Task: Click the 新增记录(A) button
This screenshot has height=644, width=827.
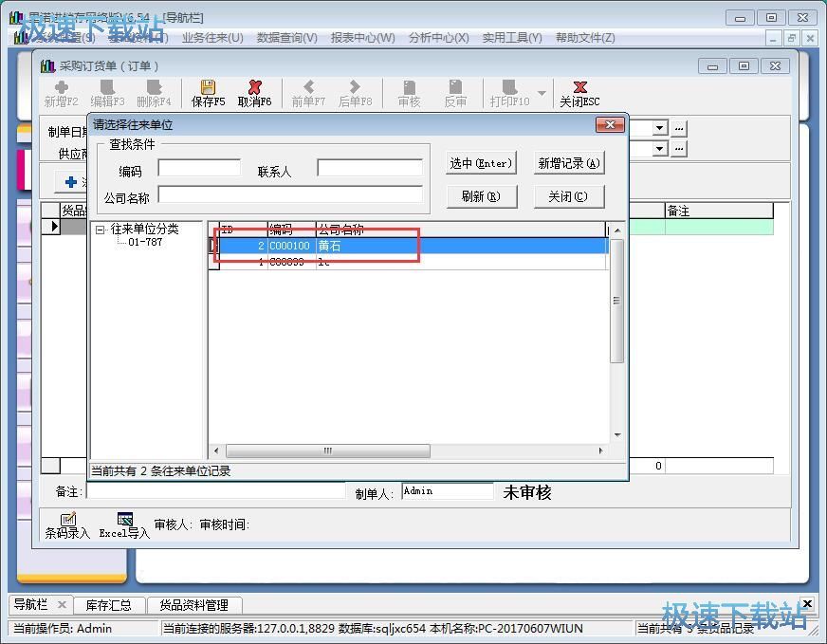Action: [569, 163]
